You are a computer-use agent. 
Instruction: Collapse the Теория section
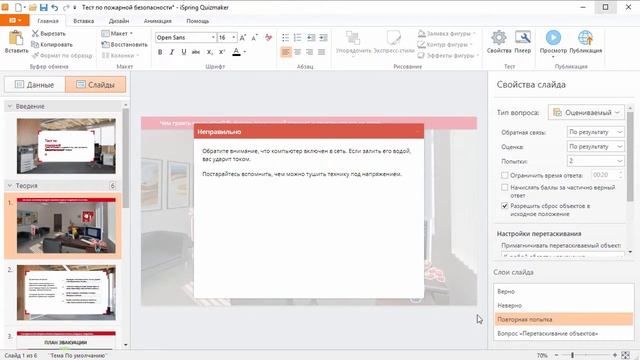(x=10, y=186)
